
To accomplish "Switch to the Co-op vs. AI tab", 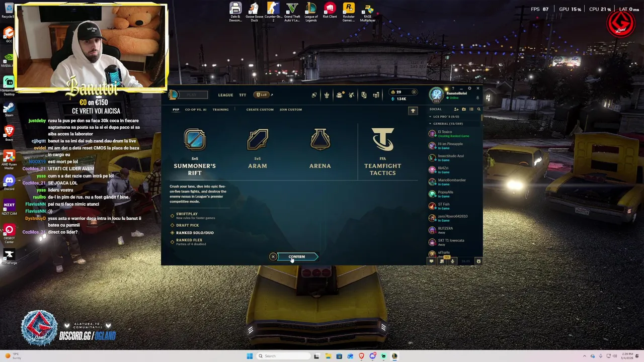I will pos(196,110).
